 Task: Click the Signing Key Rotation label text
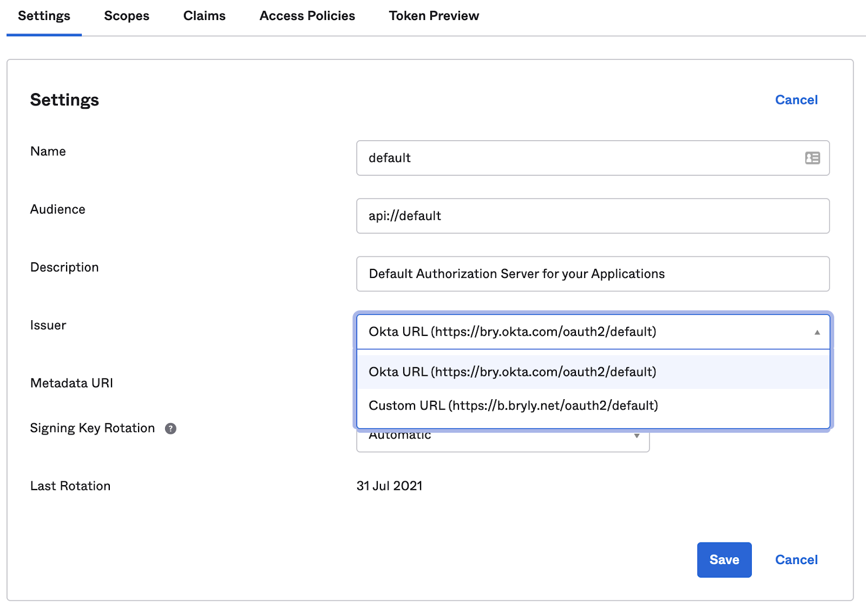click(x=93, y=428)
